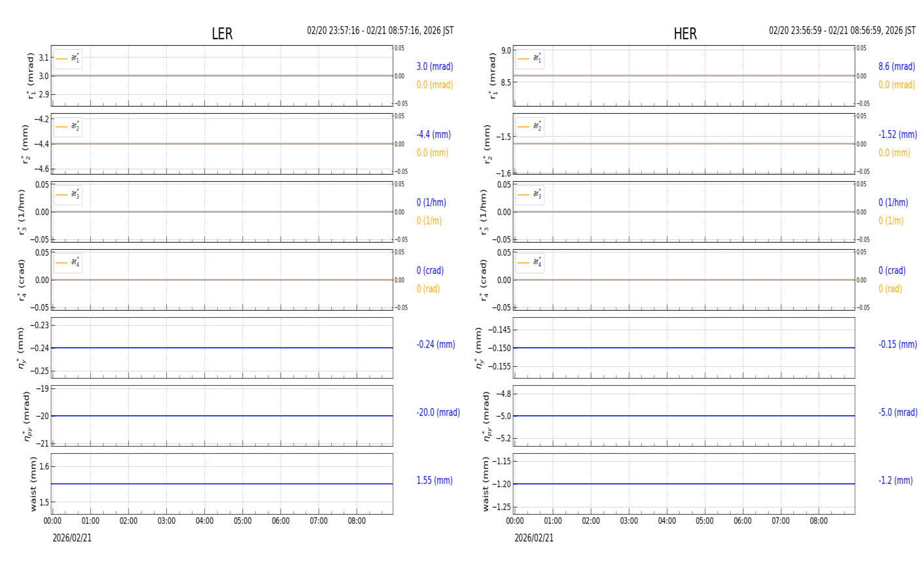This screenshot has width=924, height=565.
Task: Click the HER waist value -1.2 (mm)
Action: 895,481
